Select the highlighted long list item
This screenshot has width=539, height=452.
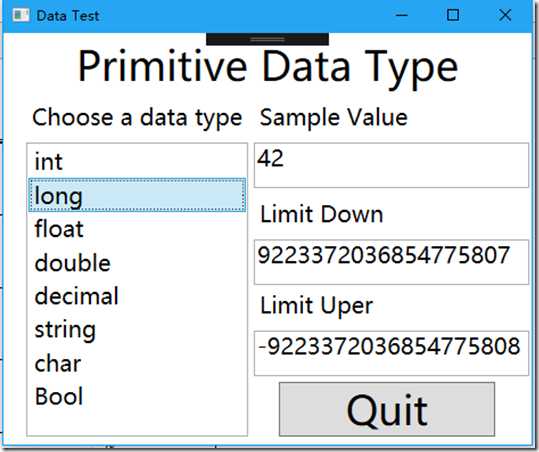pos(137,195)
